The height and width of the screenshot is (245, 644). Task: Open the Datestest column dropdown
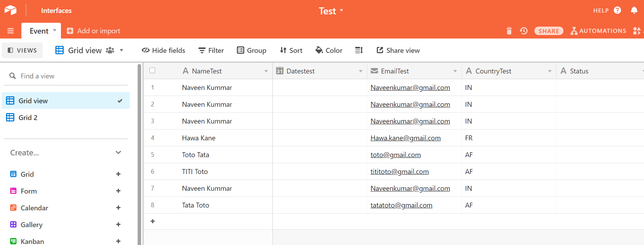pyautogui.click(x=361, y=71)
